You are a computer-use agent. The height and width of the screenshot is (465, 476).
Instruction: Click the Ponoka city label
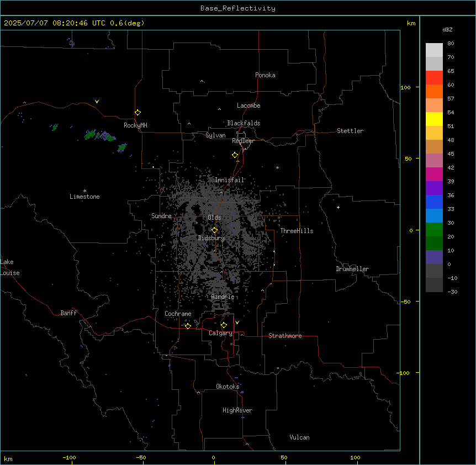click(x=265, y=75)
